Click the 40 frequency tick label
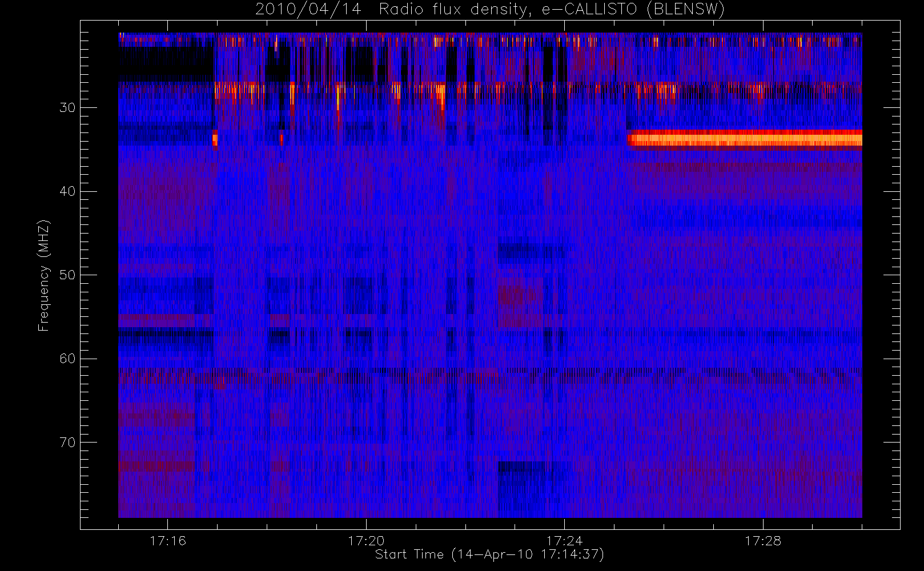The image size is (924, 571). pos(67,191)
